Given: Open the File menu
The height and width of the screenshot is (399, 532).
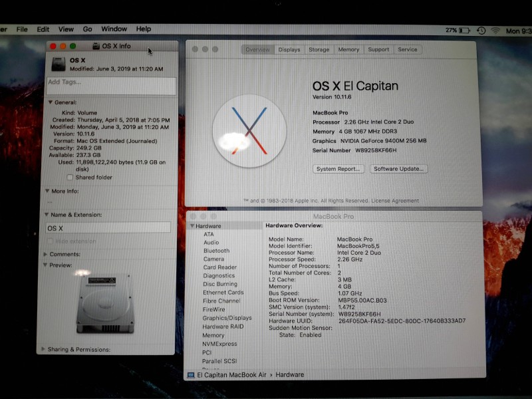Looking at the screenshot, I should [22, 29].
